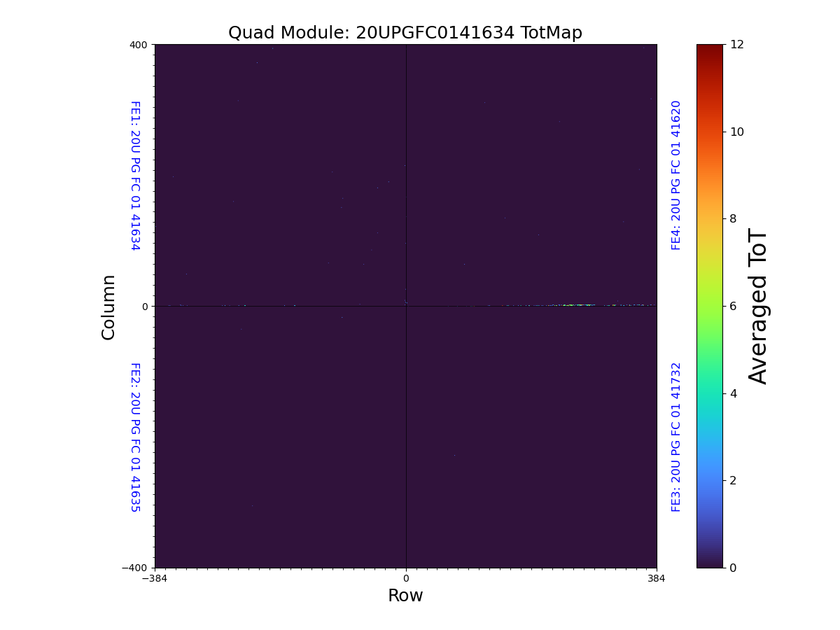
Task: Select the FE2: 20U PG FC 01 41635 label
Action: 135,437
